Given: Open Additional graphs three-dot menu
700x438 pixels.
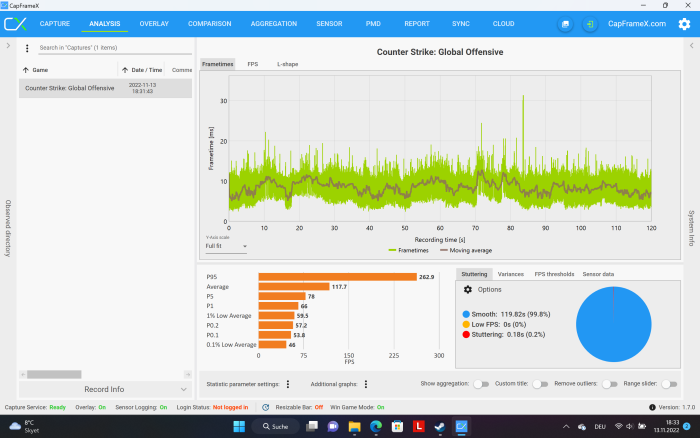Looking at the screenshot, I should (x=367, y=383).
